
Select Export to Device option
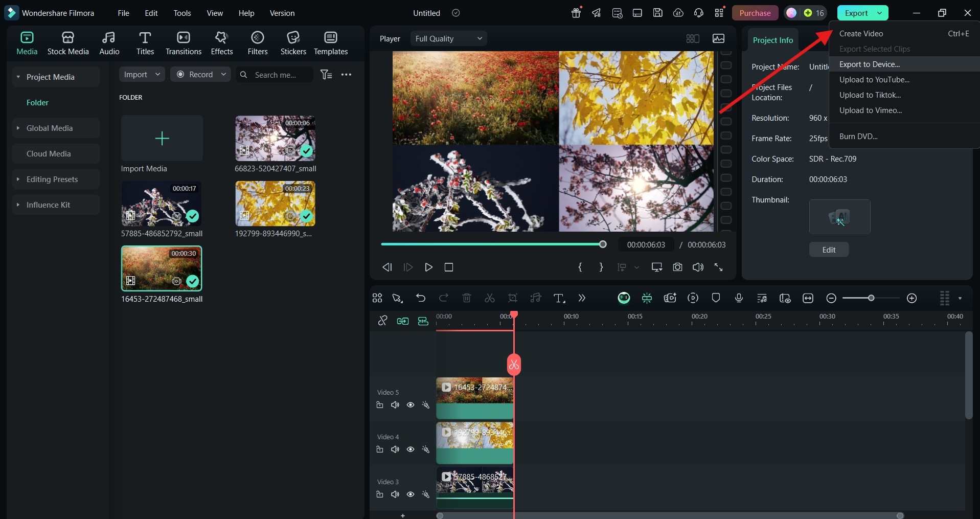tap(904, 64)
